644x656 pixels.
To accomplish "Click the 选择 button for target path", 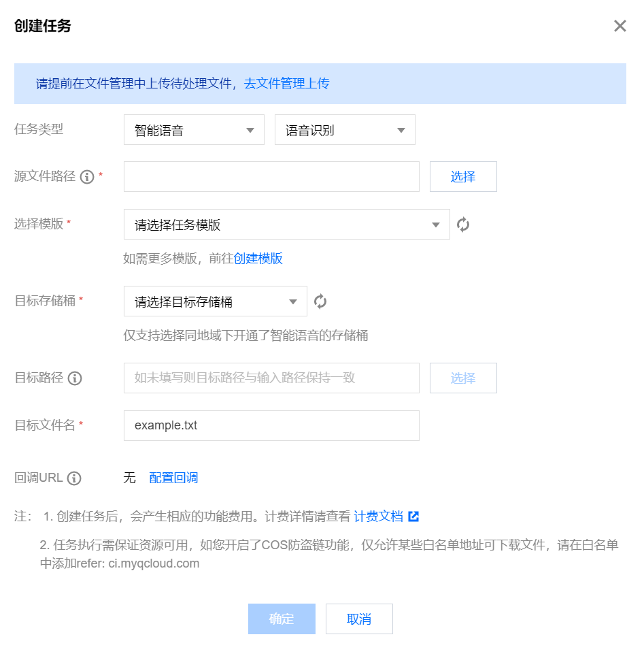I will (463, 378).
